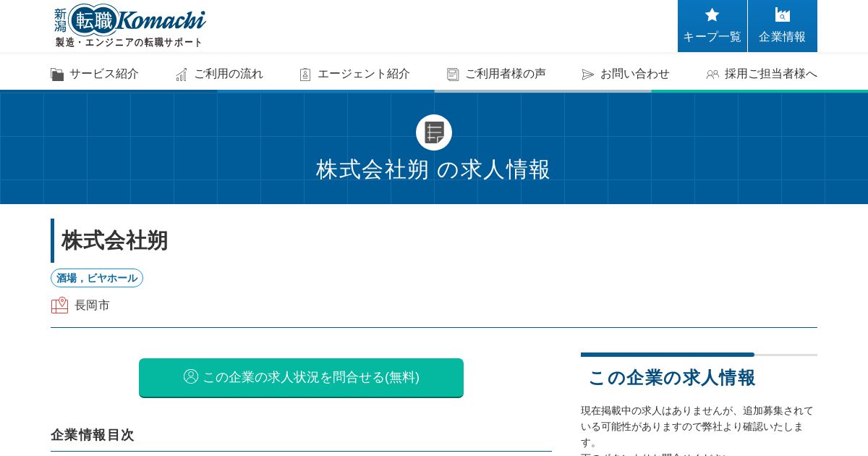Click the chart icon beside ご利用の流れ
This screenshot has width=868, height=456.
[x=181, y=74]
